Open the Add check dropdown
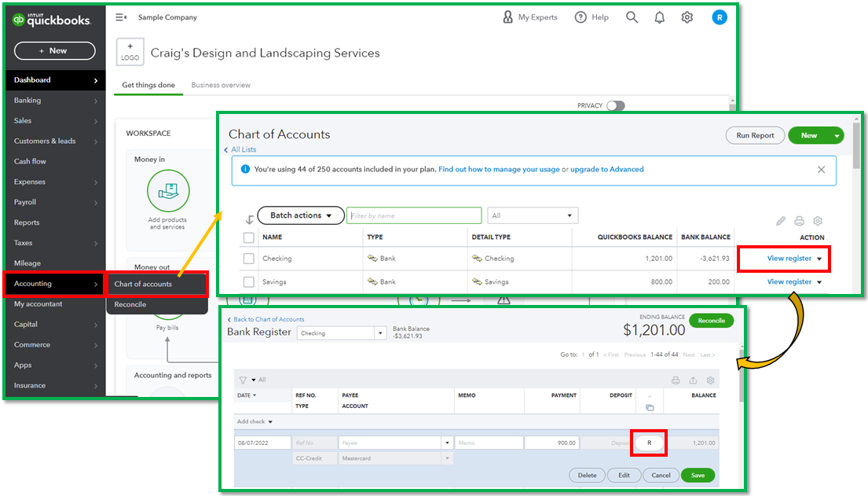This screenshot has height=496, width=868. coord(255,422)
